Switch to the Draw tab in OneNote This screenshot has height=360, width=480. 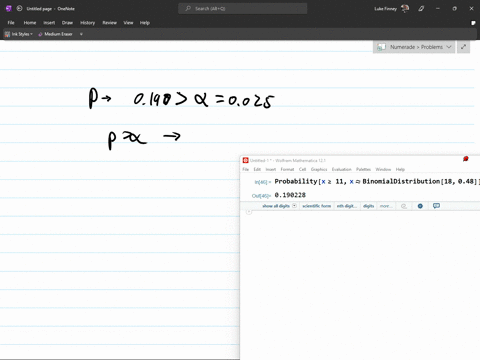tap(67, 23)
